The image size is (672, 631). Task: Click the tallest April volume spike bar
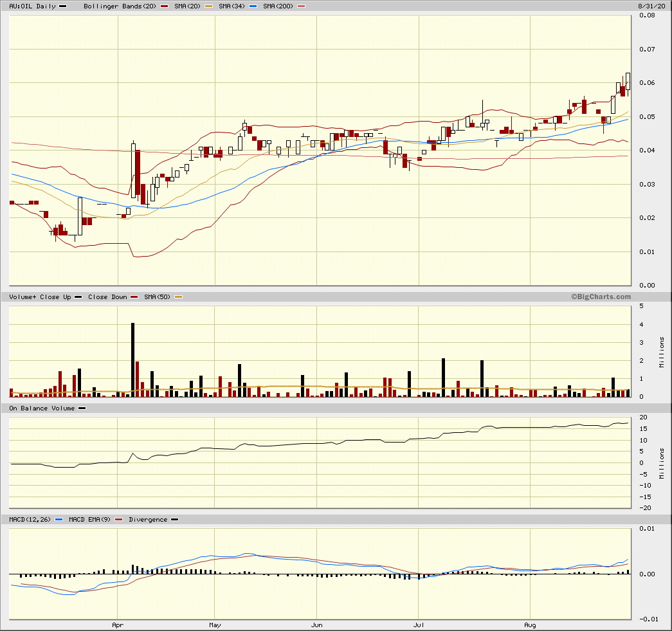tap(133, 360)
